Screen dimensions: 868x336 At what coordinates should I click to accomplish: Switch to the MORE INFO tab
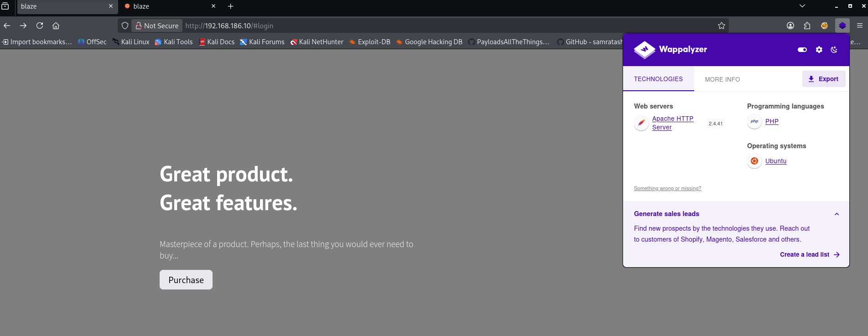(x=722, y=79)
